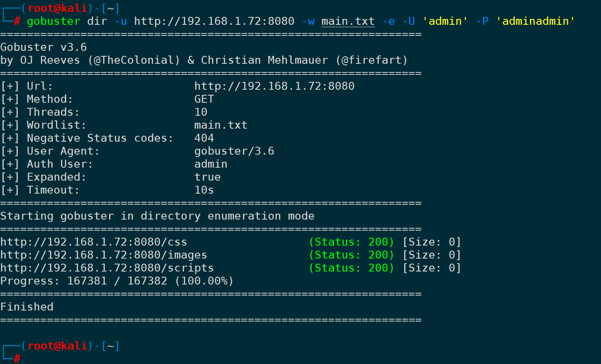Open the discovered /scripts URL

tap(107, 268)
